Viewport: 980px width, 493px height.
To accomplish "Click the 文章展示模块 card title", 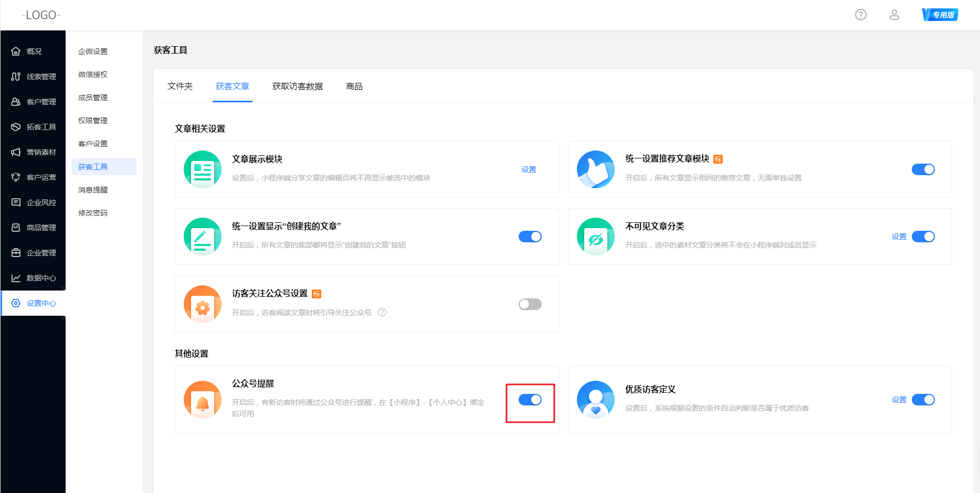I will [257, 159].
